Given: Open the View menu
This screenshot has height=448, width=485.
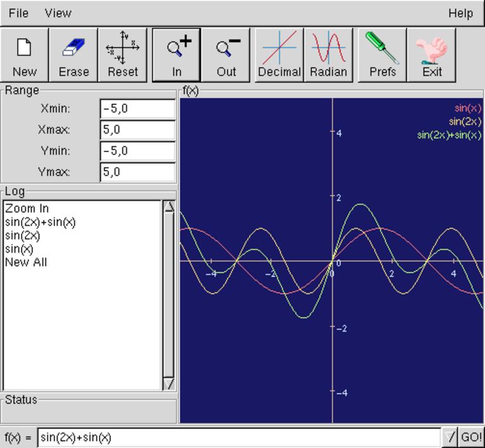Looking at the screenshot, I should 58,13.
